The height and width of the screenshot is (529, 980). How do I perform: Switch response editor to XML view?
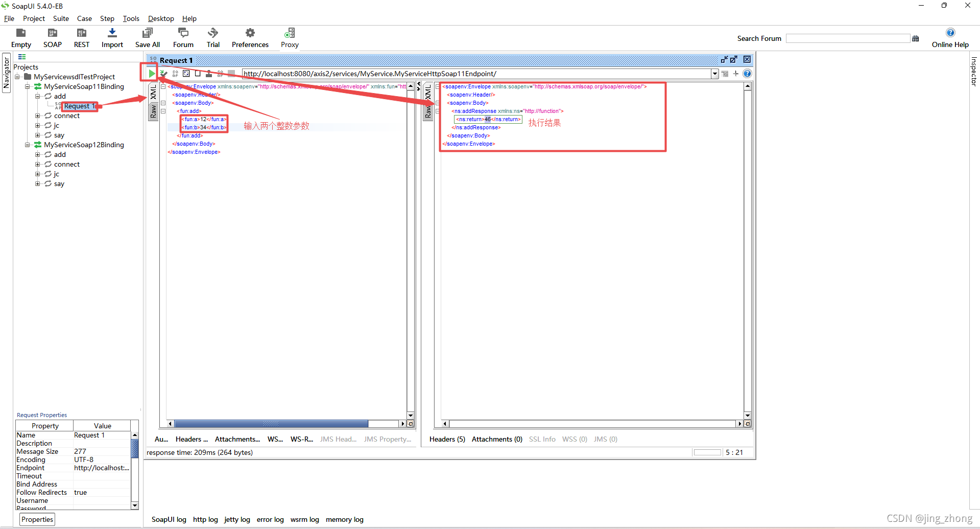(x=428, y=93)
